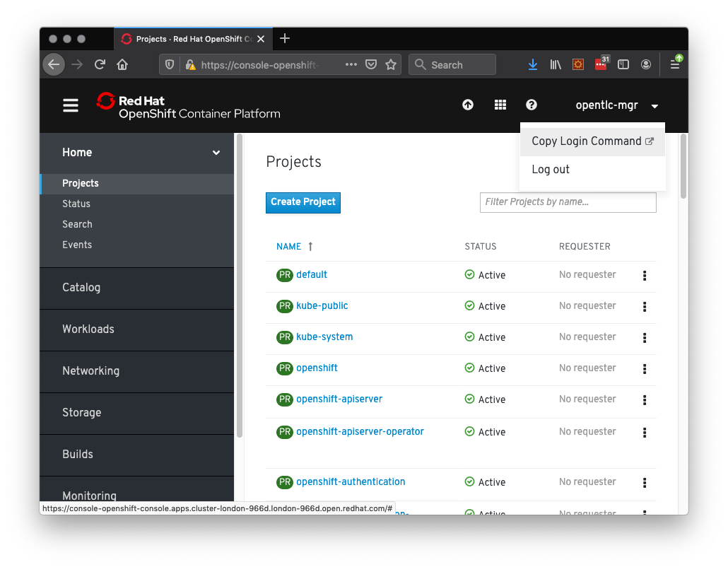Click the Filter Projects by name field
The width and height of the screenshot is (728, 567).
click(x=568, y=202)
